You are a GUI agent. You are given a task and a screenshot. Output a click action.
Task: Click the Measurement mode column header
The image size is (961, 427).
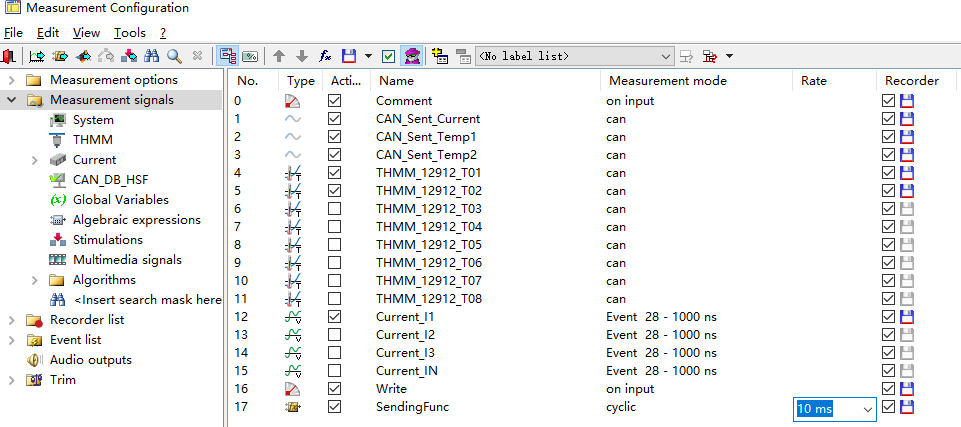[x=667, y=80]
